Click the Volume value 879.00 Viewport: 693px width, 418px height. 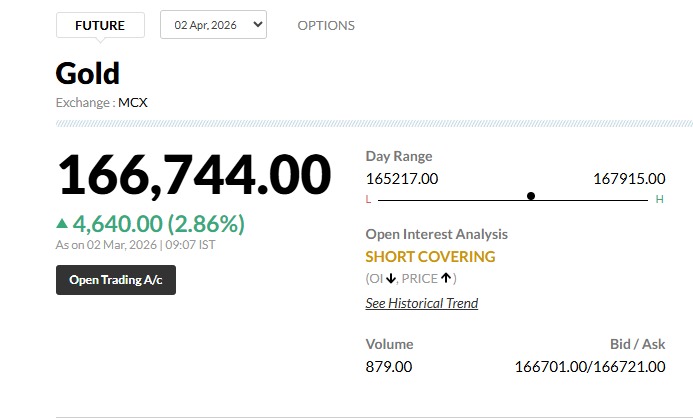point(389,367)
